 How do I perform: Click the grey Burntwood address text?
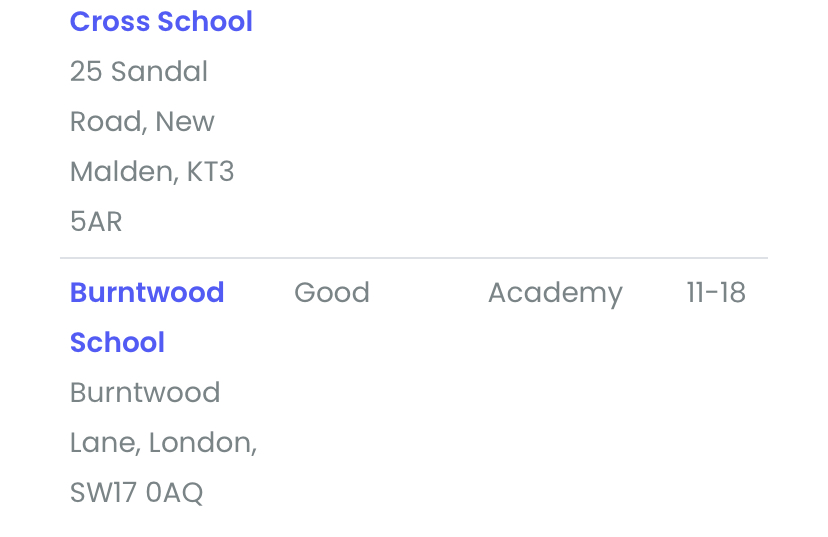tap(145, 393)
